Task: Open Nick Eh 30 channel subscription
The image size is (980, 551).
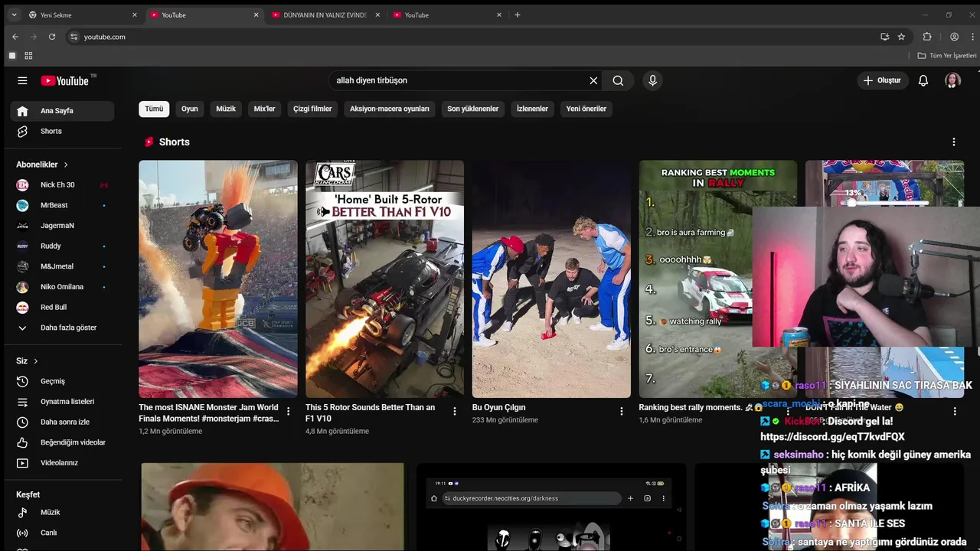Action: tap(62, 185)
